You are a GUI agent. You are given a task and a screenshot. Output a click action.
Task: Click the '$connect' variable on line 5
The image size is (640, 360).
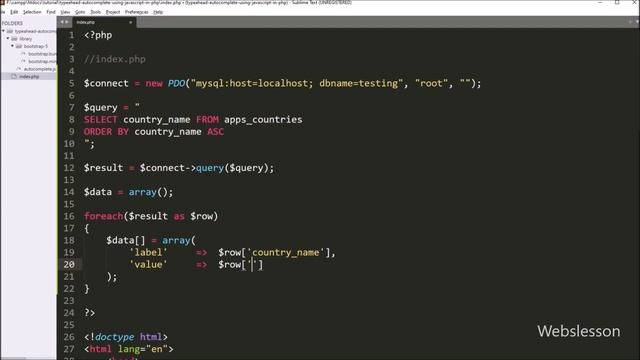(106, 83)
